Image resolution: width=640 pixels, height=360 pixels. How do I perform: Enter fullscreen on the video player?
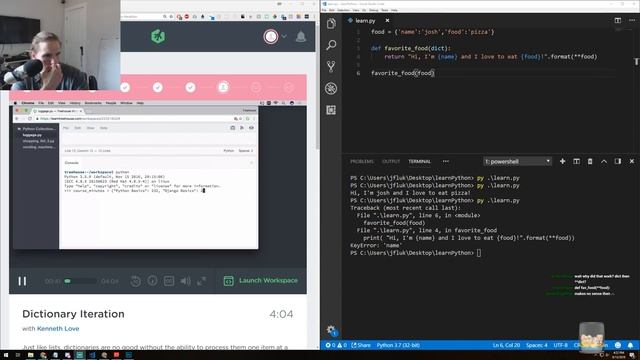[x=202, y=281]
